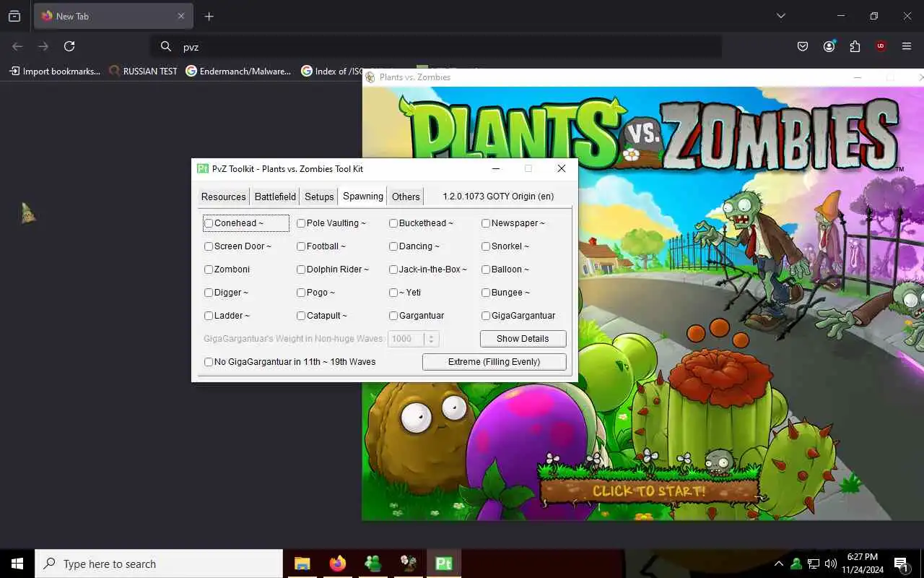Enable the GigaGargantuar checkbox
The width and height of the screenshot is (924, 578).
point(486,316)
